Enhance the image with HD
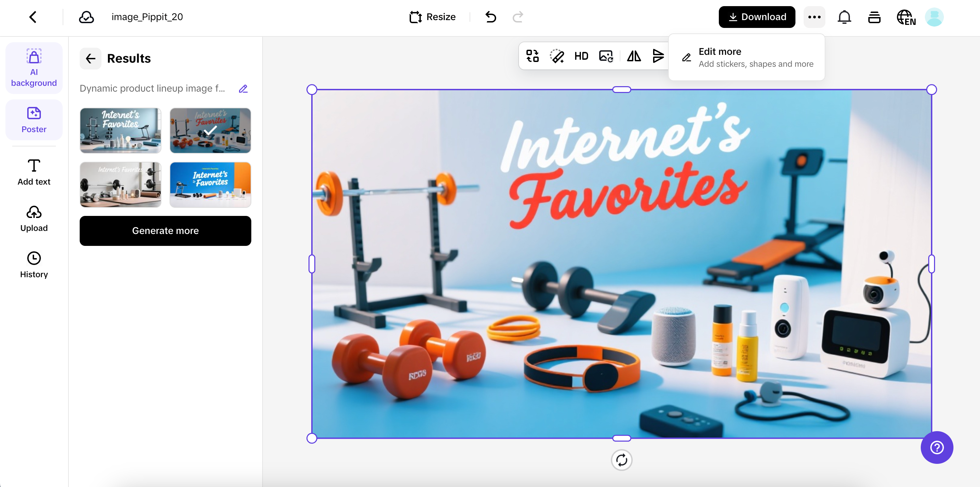Screen dimensions: 980x487 tap(581, 56)
